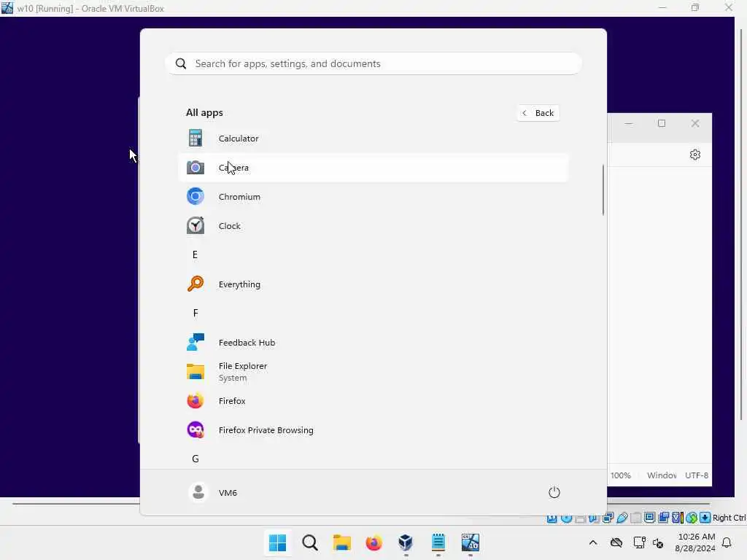Click the magnifier icon in the search box

181,63
